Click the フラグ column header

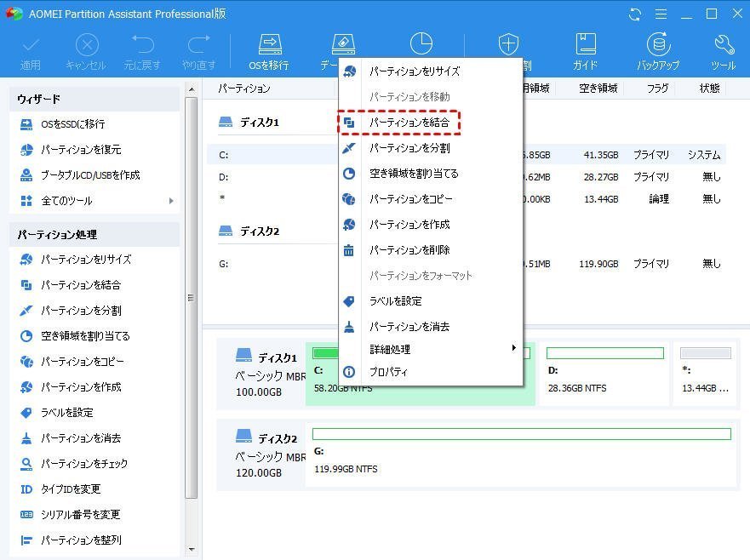pos(657,88)
